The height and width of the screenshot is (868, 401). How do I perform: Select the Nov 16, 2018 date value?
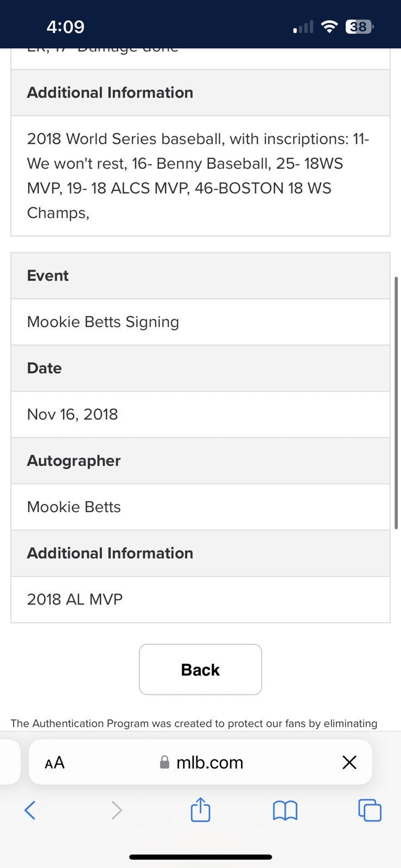73,414
